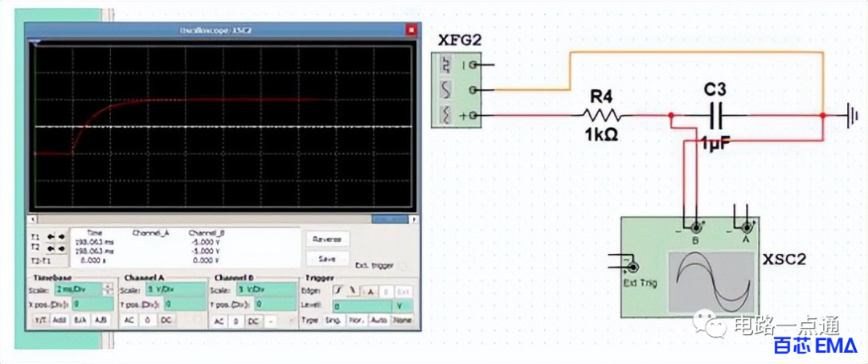Move cursor T1 right with arrow
The image size is (868, 364).
61,237
